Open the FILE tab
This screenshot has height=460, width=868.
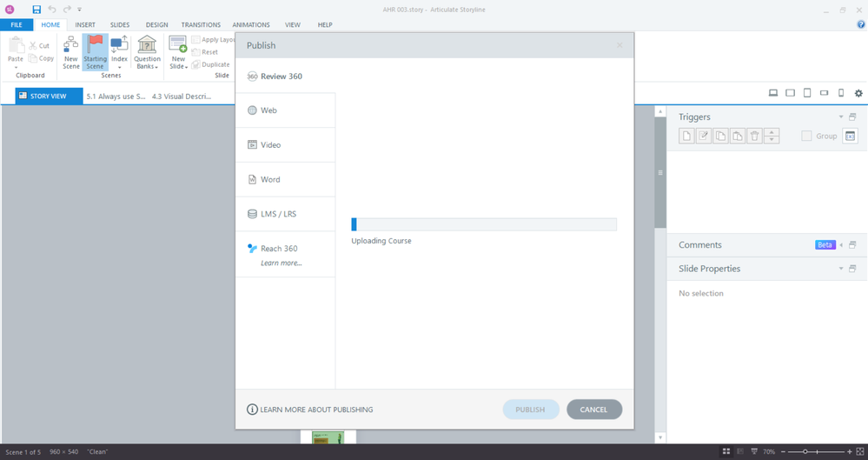[x=17, y=25]
